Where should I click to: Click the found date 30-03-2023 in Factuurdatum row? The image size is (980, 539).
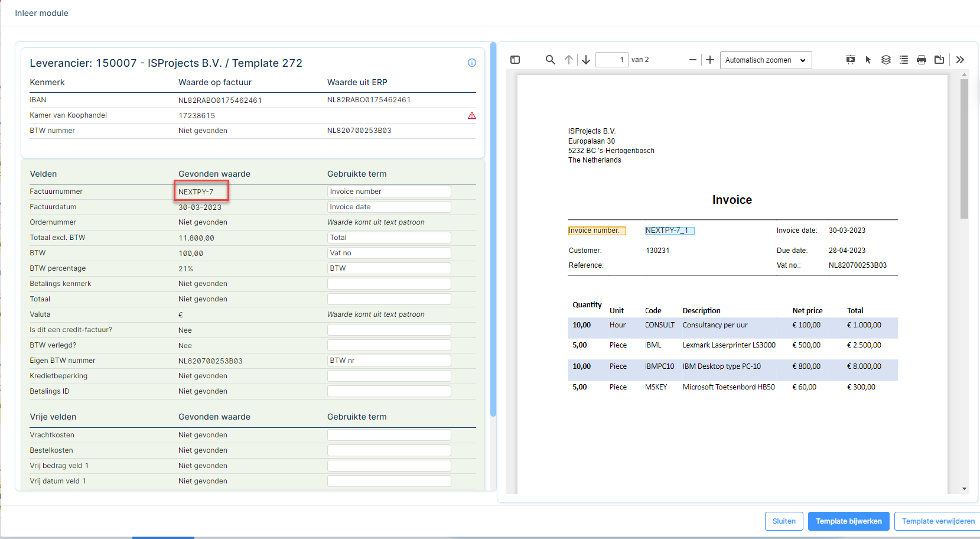click(200, 207)
